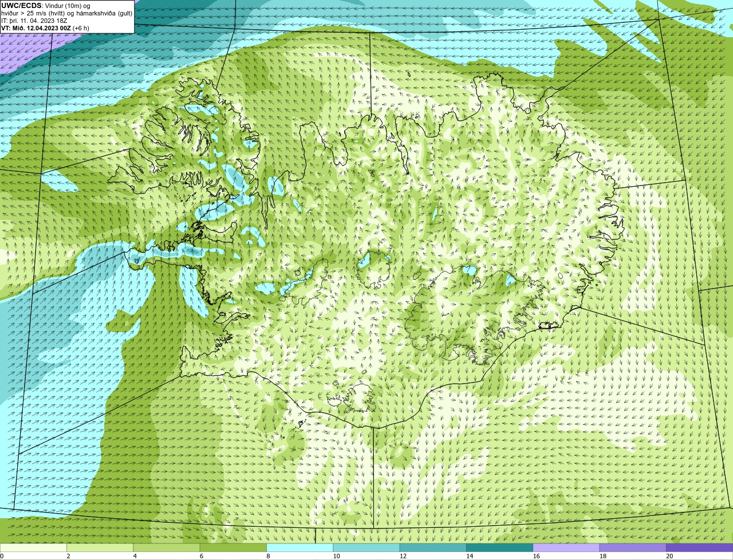Image resolution: width=733 pixels, height=560 pixels.
Task: Click the legend scale label '6'
Action: point(202,556)
